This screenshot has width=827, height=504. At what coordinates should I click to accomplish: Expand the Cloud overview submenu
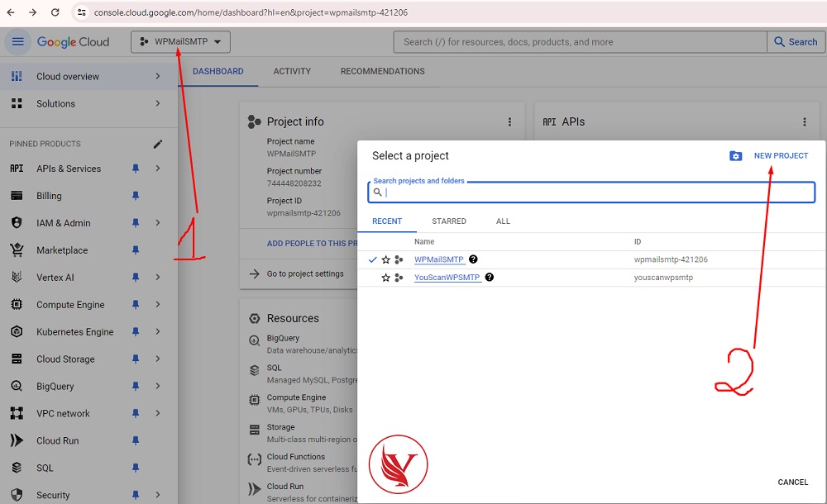click(x=158, y=77)
